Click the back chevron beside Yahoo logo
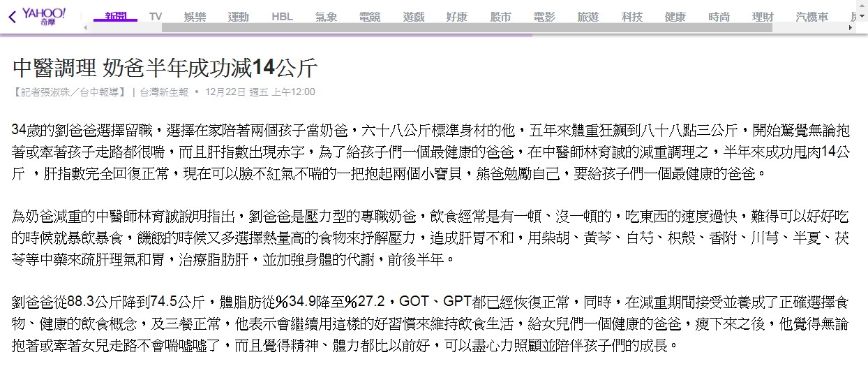This screenshot has width=868, height=371. (12, 17)
